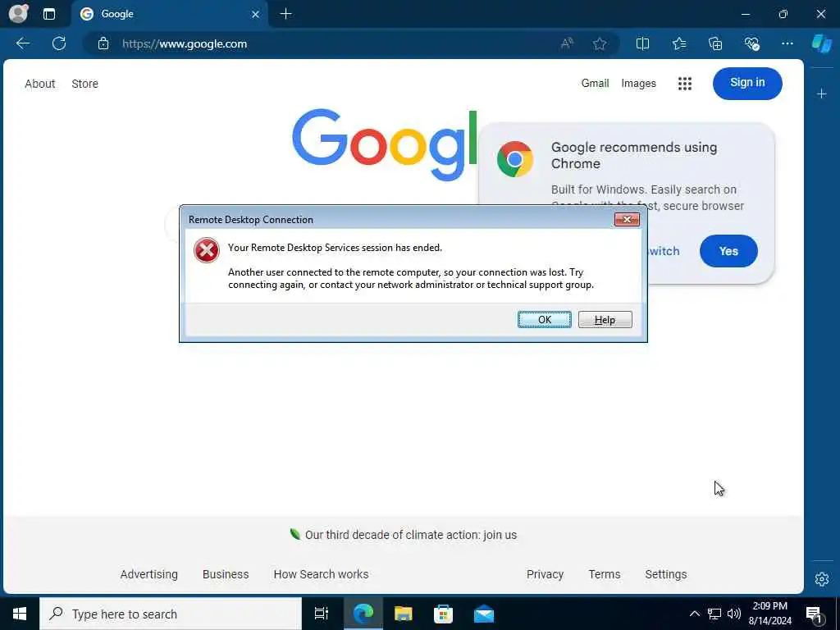The height and width of the screenshot is (630, 840).
Task: Open Google About link
Action: [39, 84]
